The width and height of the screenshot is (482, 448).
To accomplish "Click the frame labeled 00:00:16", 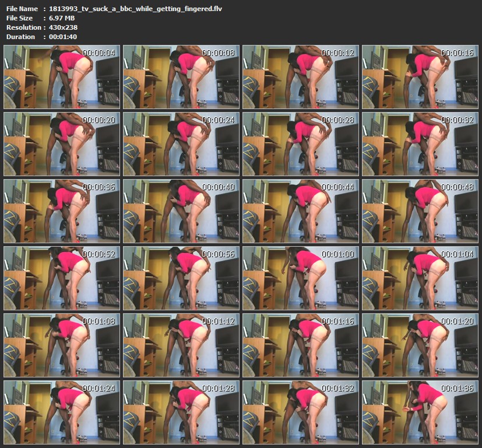I will pos(420,77).
